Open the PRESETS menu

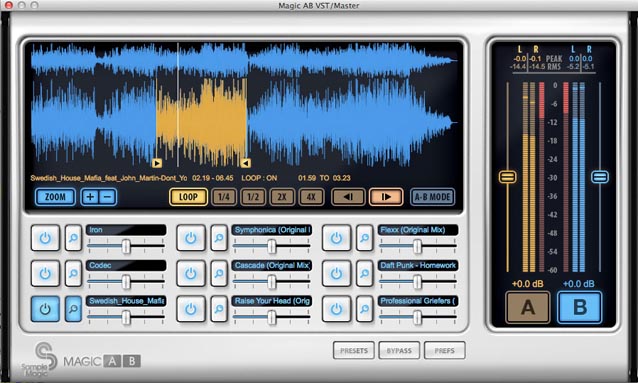[354, 350]
